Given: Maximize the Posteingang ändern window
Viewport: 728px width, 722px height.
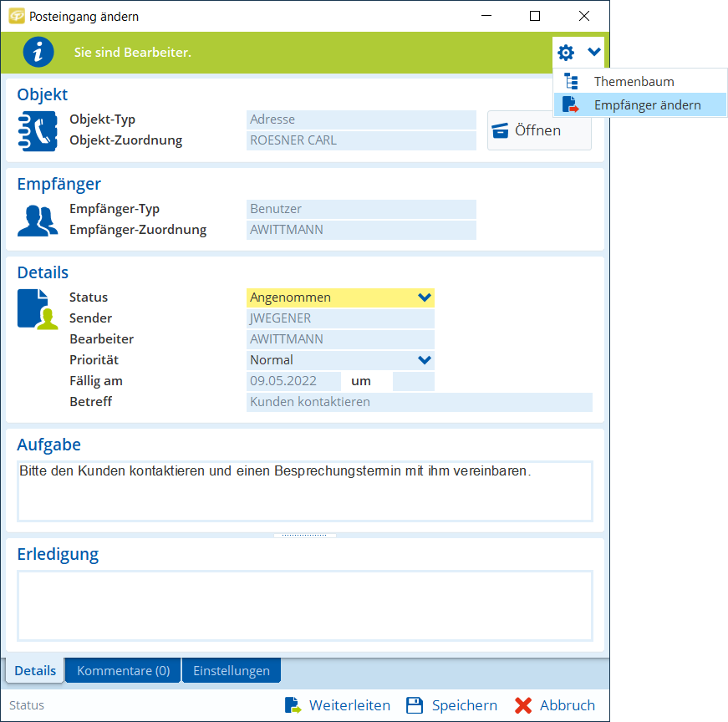Looking at the screenshot, I should 535,16.
